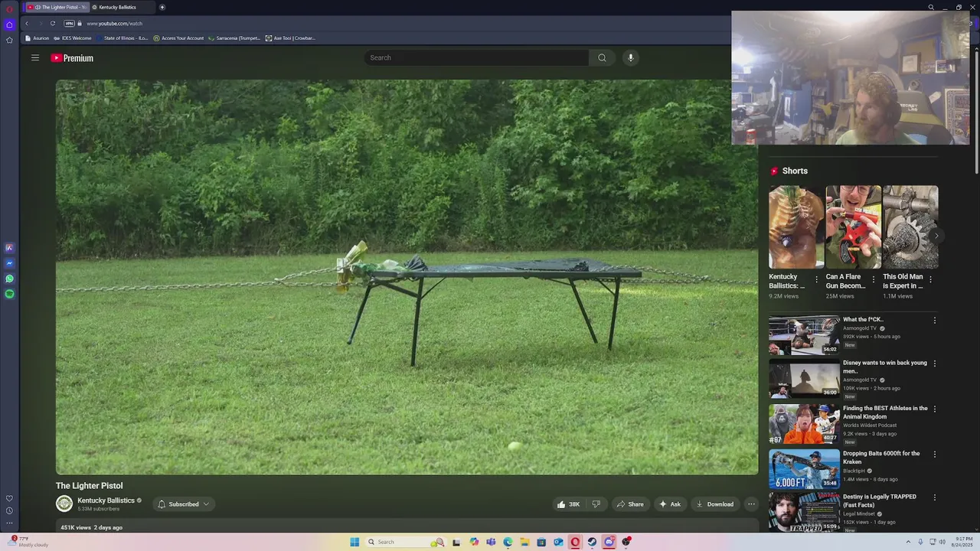The height and width of the screenshot is (551, 980).
Task: Open options for Can A Flare Gun Short
Action: 874,279
